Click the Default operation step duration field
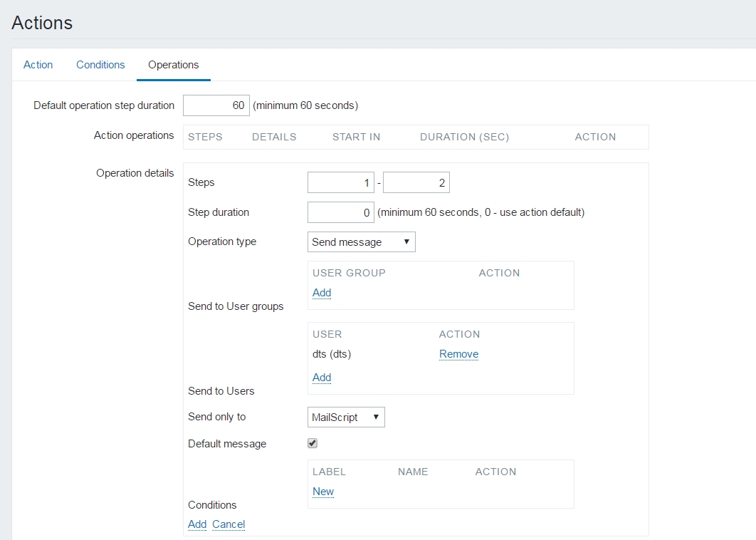Image resolution: width=756 pixels, height=540 pixels. point(216,105)
